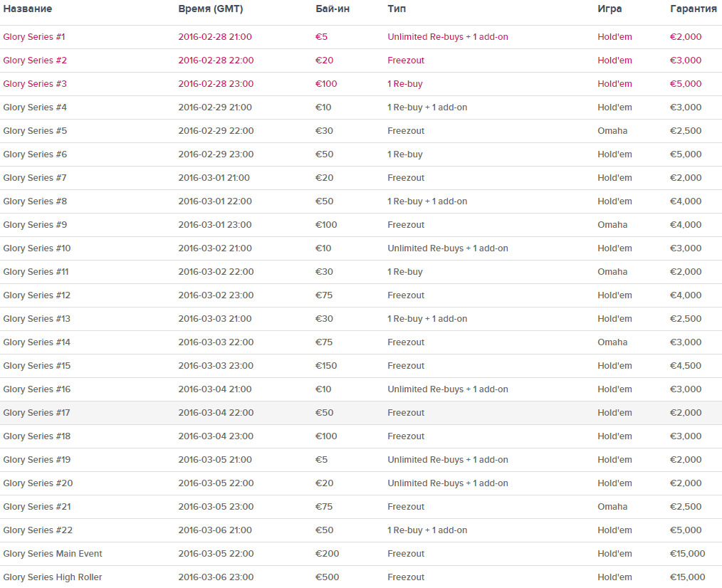Click 1 Re-buy + 1 add-on in Series #4 row
The width and height of the screenshot is (722, 588).
[427, 107]
